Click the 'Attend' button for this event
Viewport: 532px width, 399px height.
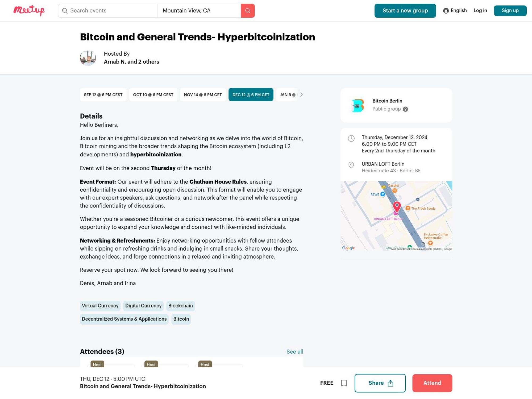coord(432,383)
